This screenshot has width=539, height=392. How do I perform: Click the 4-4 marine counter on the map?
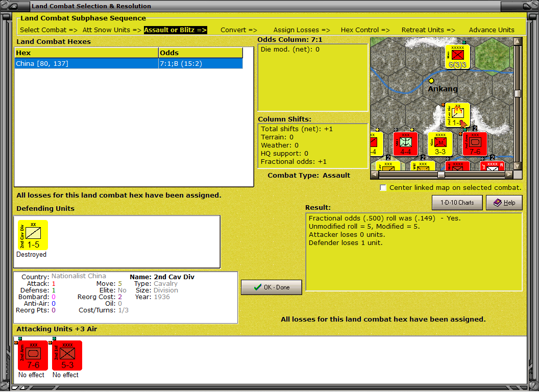pos(406,144)
